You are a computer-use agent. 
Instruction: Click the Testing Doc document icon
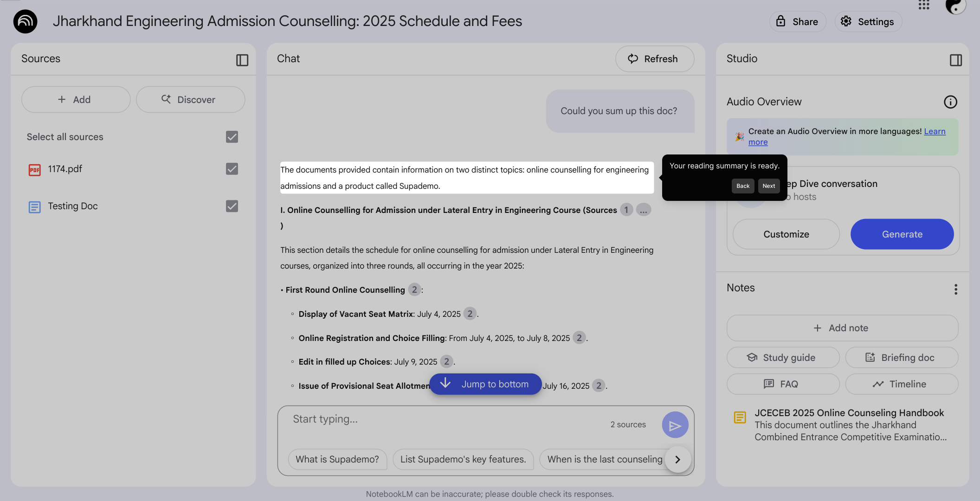pos(35,207)
